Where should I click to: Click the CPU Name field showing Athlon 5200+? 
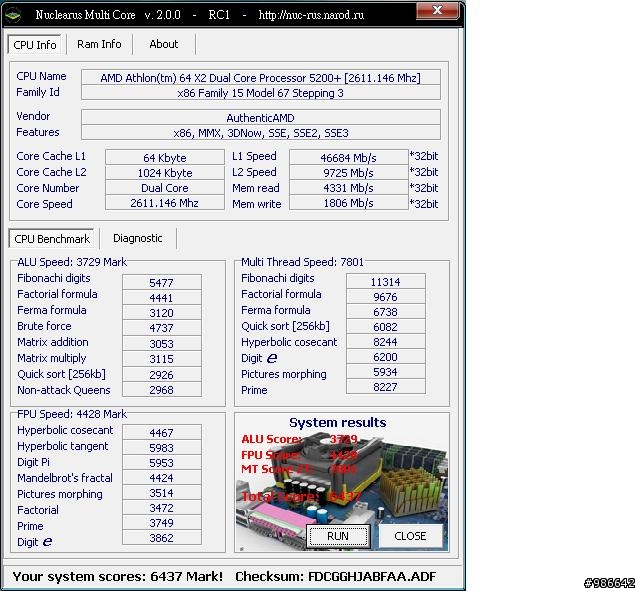coord(260,78)
